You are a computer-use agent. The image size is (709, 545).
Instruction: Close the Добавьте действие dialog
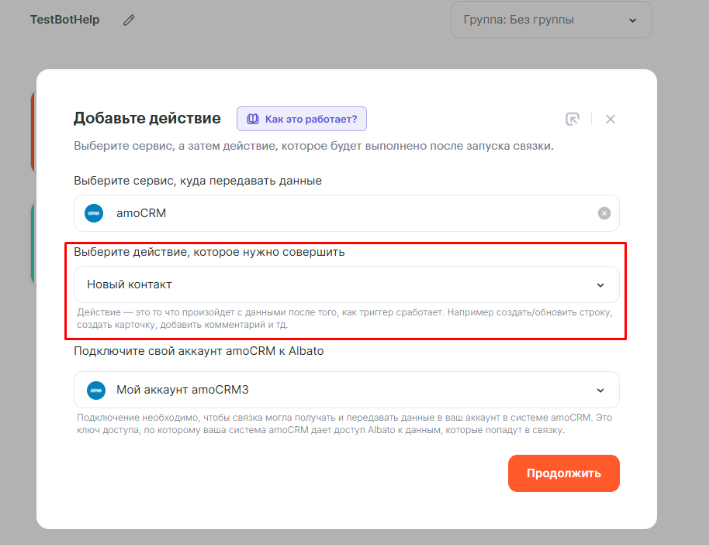click(610, 119)
